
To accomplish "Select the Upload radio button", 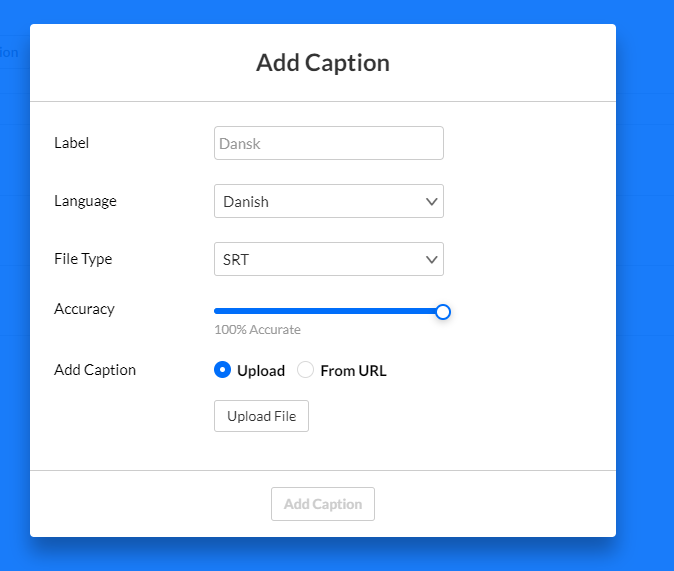I will 222,370.
